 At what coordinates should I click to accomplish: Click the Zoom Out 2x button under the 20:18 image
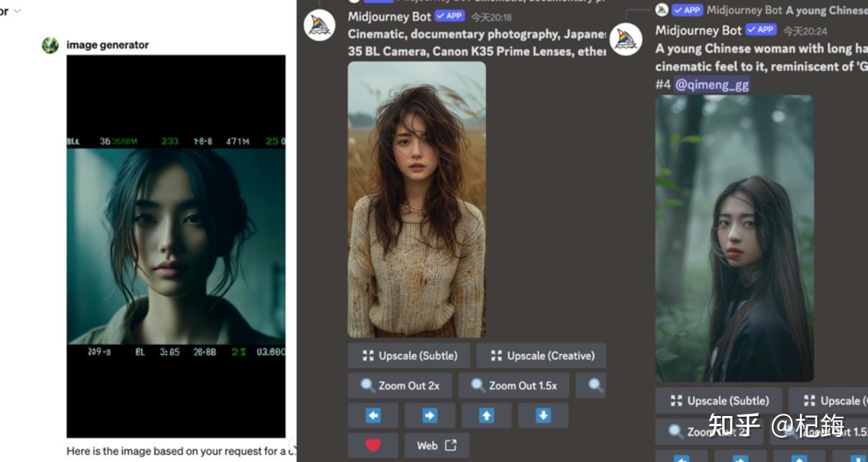click(x=400, y=386)
